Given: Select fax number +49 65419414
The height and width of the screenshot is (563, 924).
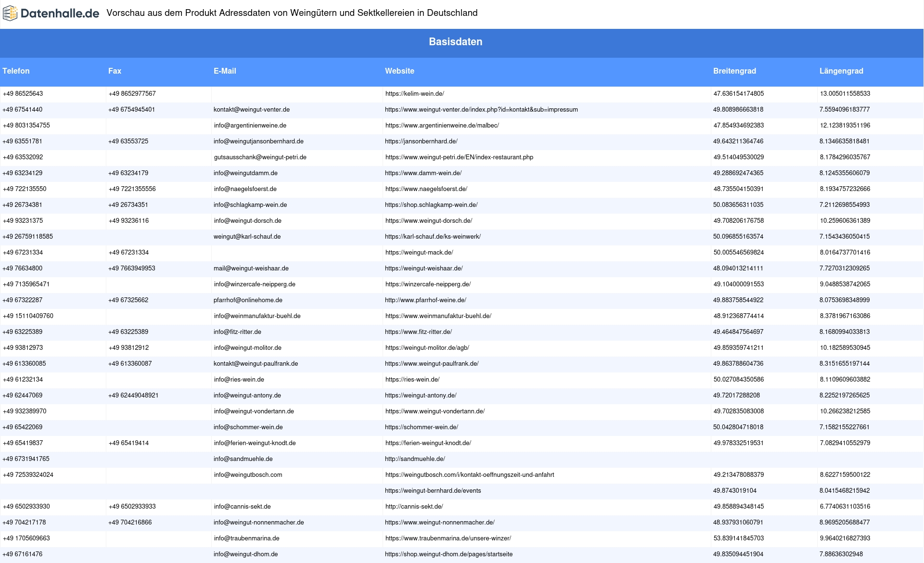Looking at the screenshot, I should [128, 443].
